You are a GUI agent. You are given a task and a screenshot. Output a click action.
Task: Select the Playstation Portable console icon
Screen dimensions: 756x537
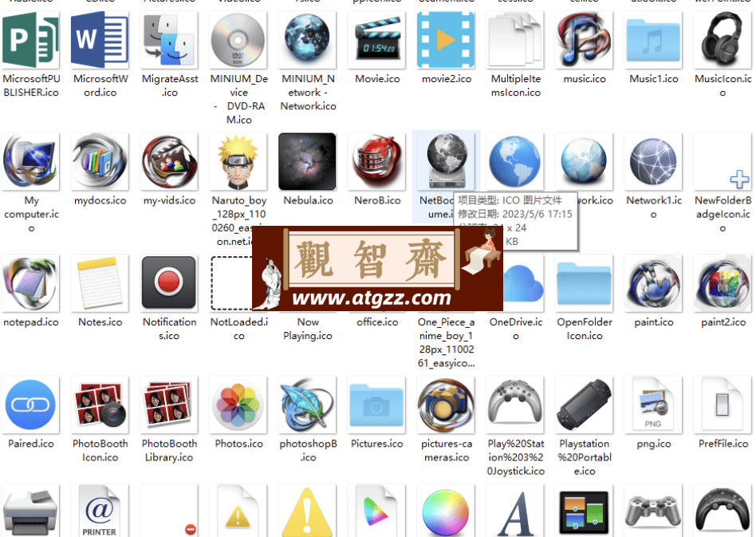click(x=585, y=405)
